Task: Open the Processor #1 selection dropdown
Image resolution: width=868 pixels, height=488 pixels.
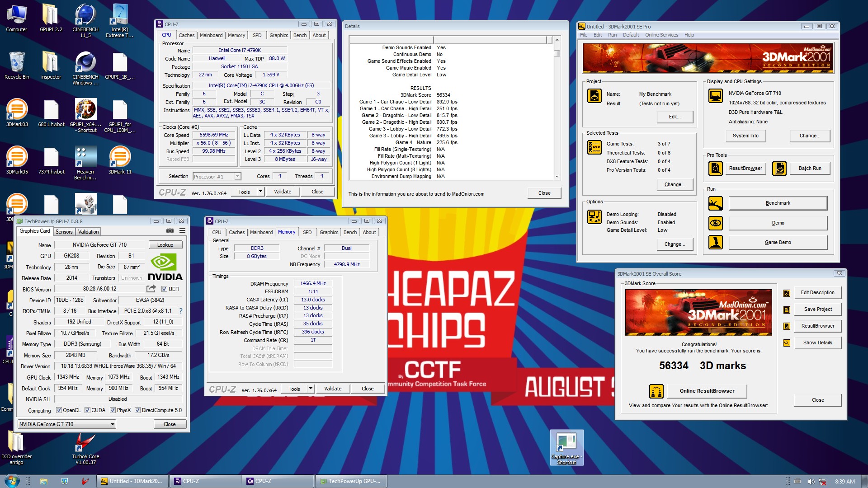Action: 217,177
